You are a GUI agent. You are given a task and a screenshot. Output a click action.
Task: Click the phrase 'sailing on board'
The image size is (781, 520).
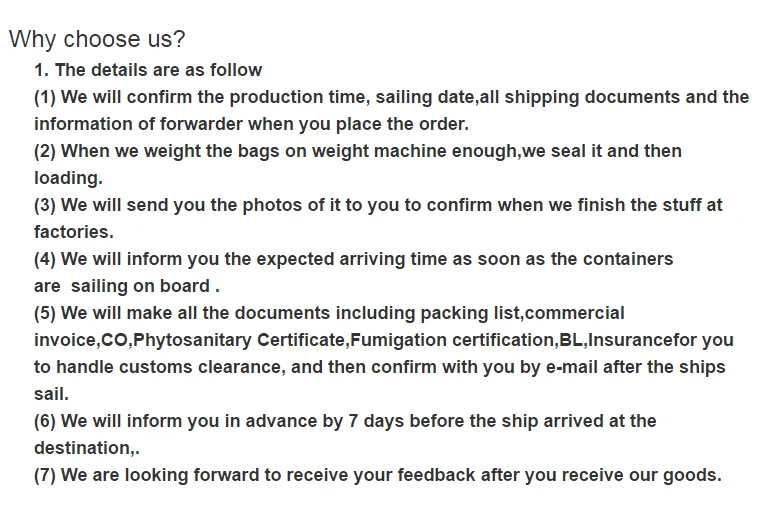coord(142,286)
